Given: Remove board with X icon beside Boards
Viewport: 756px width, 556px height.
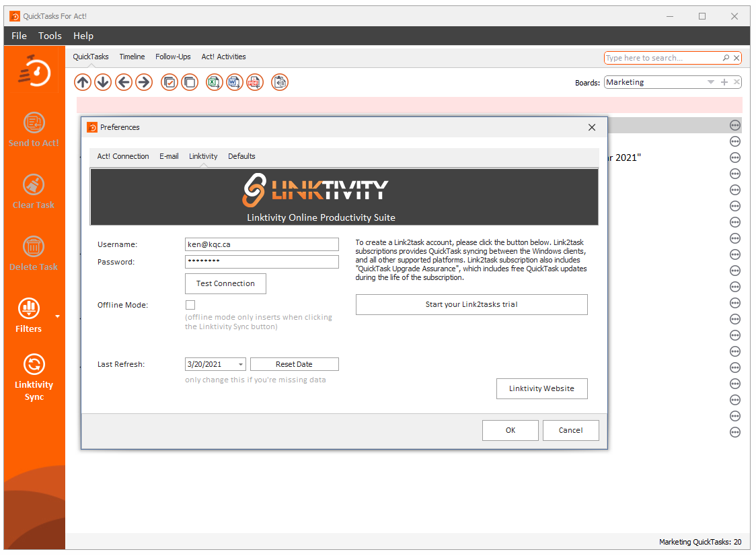Looking at the screenshot, I should point(736,82).
